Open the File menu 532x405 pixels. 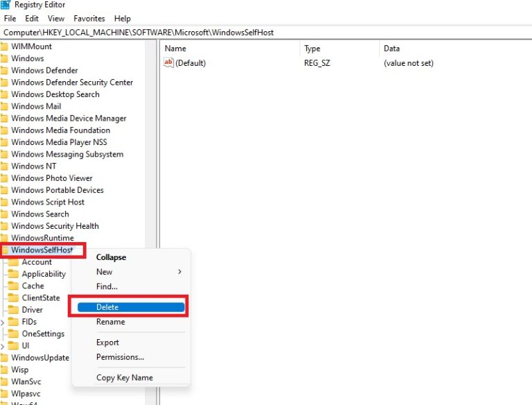tap(10, 18)
